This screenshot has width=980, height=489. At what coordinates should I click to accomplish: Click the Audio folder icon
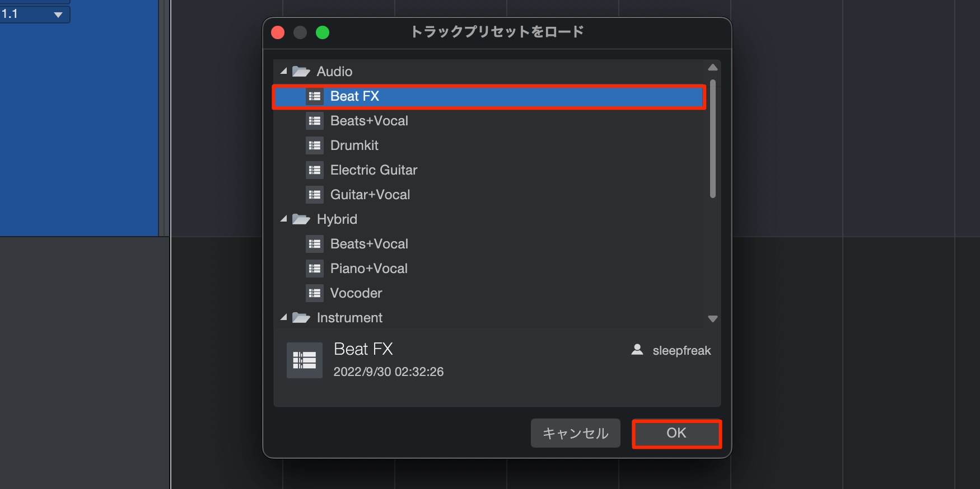pyautogui.click(x=301, y=72)
